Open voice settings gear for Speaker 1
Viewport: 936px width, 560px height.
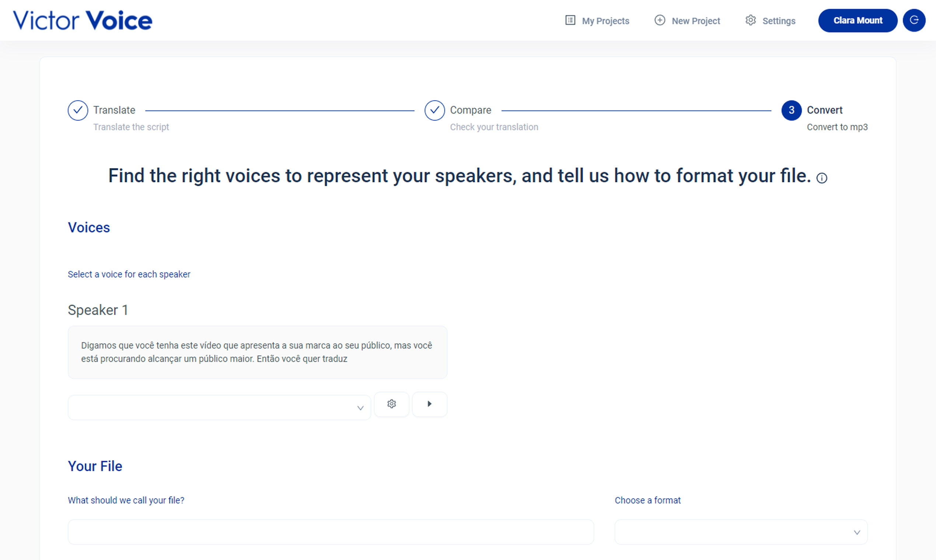click(391, 404)
